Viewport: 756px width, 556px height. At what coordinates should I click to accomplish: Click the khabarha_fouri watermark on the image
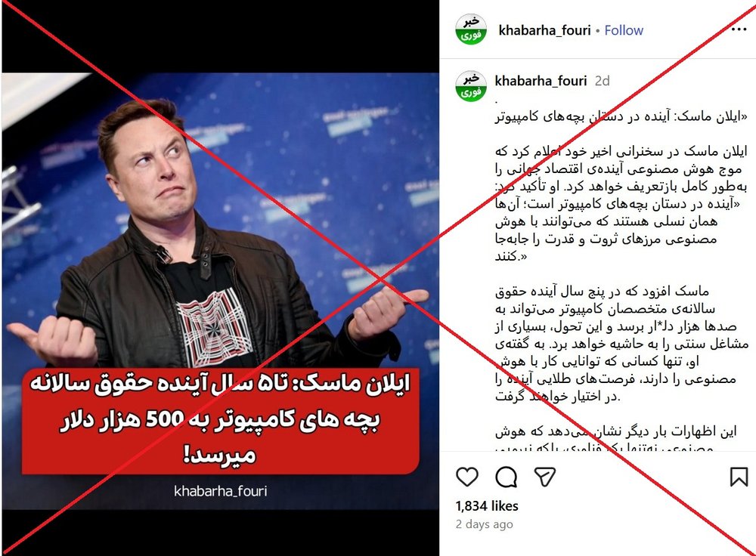pos(220,491)
